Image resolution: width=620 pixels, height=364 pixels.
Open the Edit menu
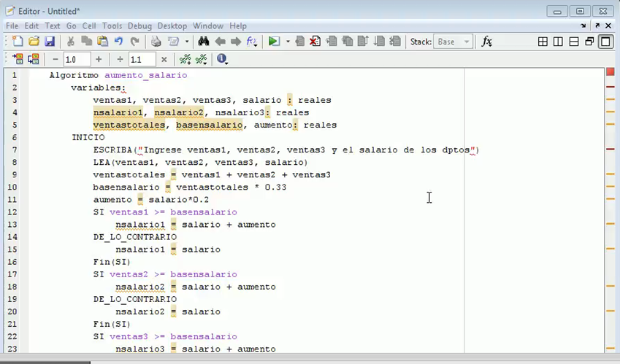click(31, 26)
